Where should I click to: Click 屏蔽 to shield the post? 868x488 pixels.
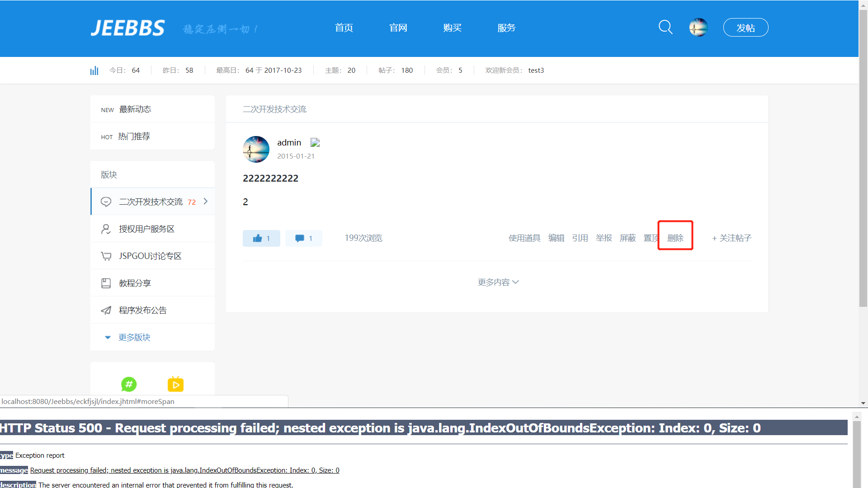click(627, 238)
